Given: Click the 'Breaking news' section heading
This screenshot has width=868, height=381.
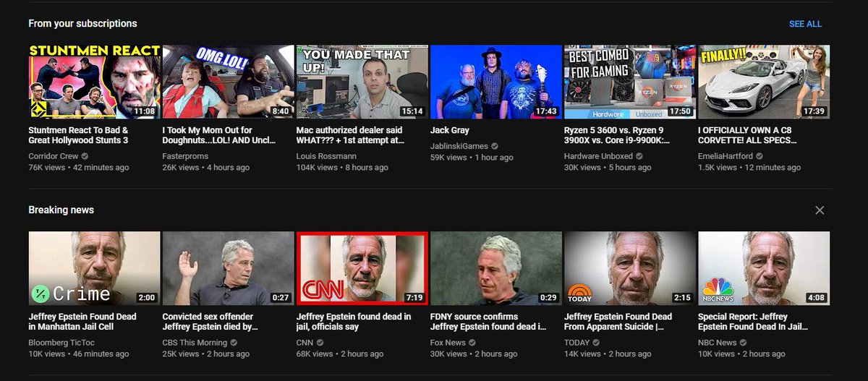Looking at the screenshot, I should [61, 210].
